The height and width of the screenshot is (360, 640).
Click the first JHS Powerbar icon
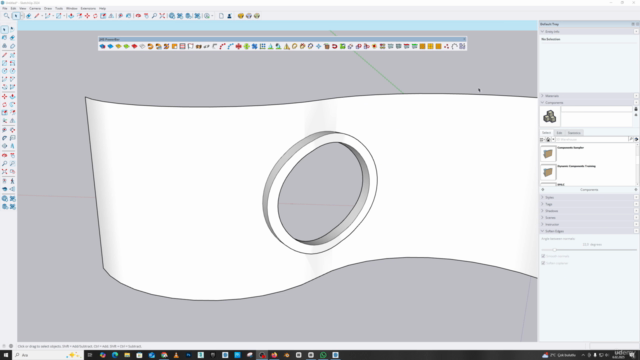point(102,47)
